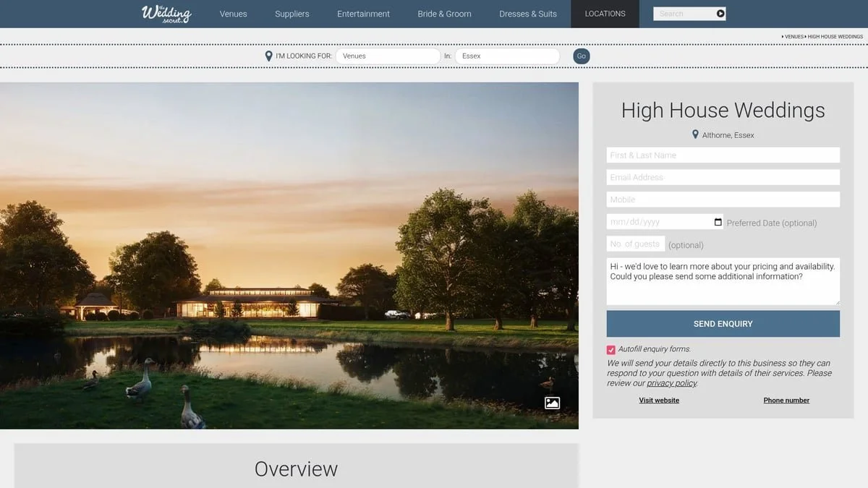The image size is (868, 488).
Task: Click the venue hero photo
Action: (289, 255)
